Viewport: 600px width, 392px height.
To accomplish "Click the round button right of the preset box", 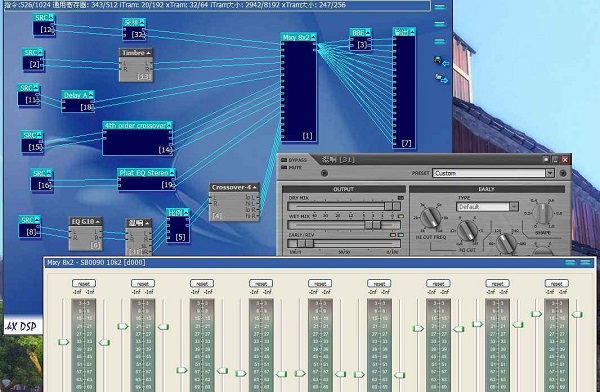I will (x=563, y=173).
